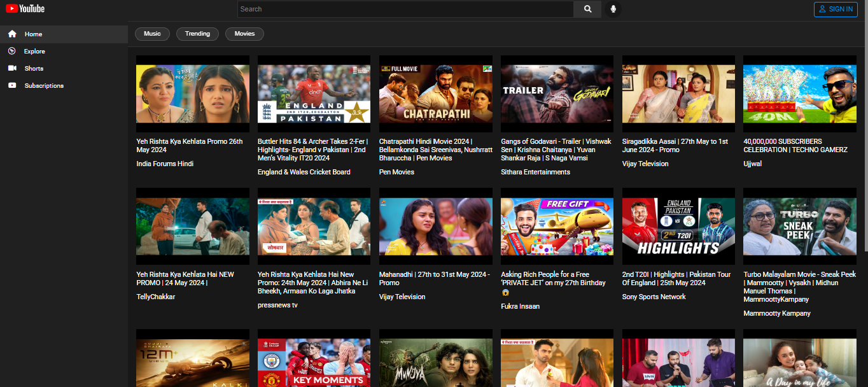Screen dimensions: 868x387
Task: Click the Subscriptions icon in the sidebar
Action: point(12,85)
